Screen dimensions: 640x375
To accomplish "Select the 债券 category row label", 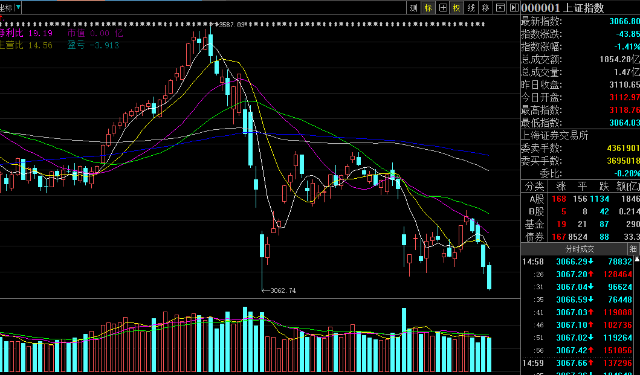I will (x=535, y=237).
